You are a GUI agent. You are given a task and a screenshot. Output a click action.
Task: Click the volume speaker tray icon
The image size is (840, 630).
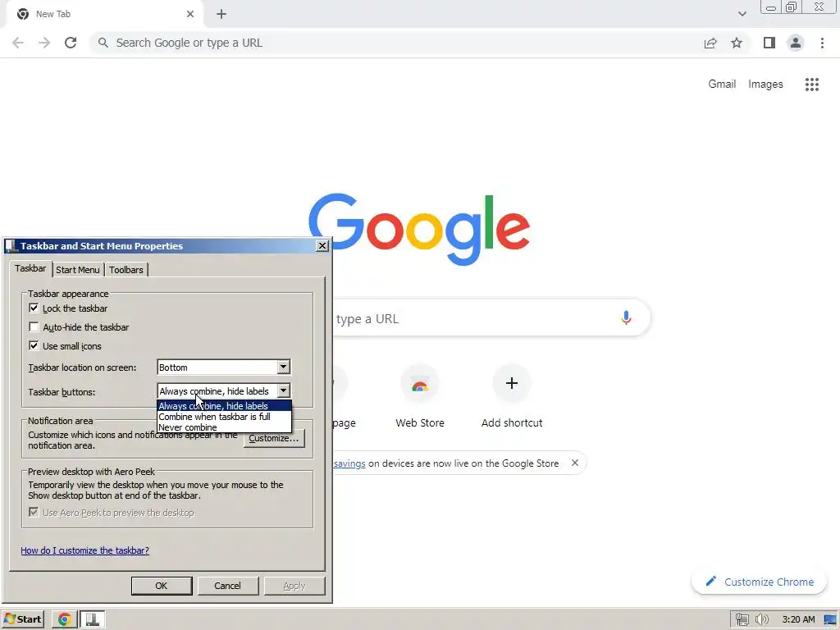click(x=761, y=620)
